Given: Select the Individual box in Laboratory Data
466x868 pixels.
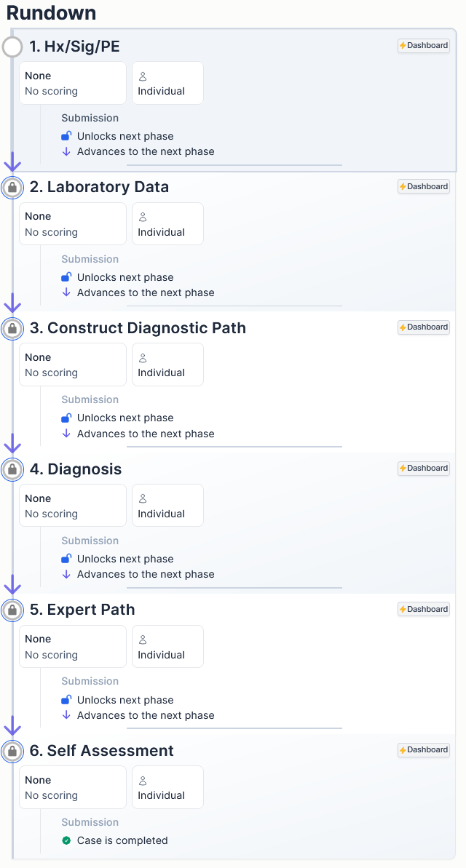Looking at the screenshot, I should (x=167, y=224).
